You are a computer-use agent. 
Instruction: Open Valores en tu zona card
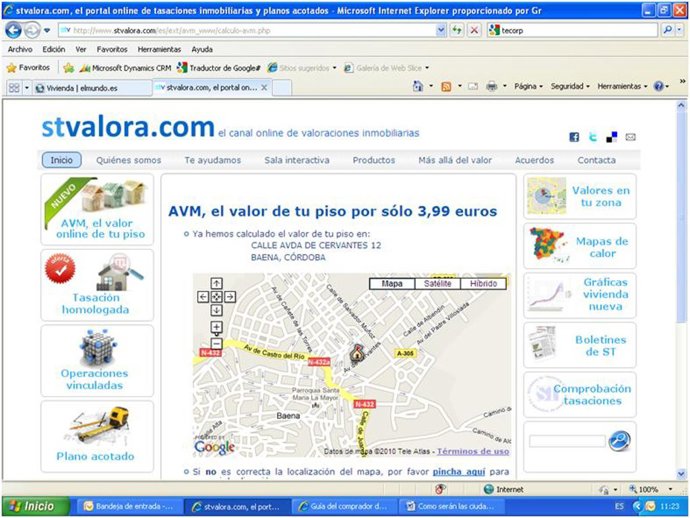pyautogui.click(x=580, y=196)
